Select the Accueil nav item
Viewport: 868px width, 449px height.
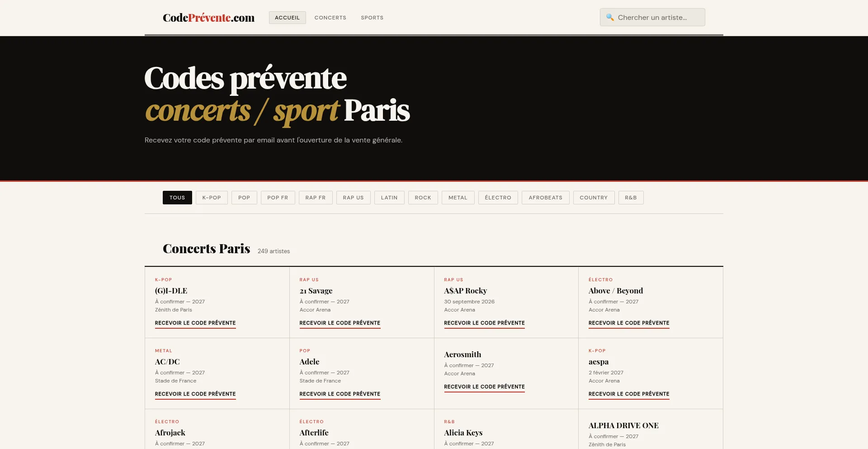[x=288, y=18]
